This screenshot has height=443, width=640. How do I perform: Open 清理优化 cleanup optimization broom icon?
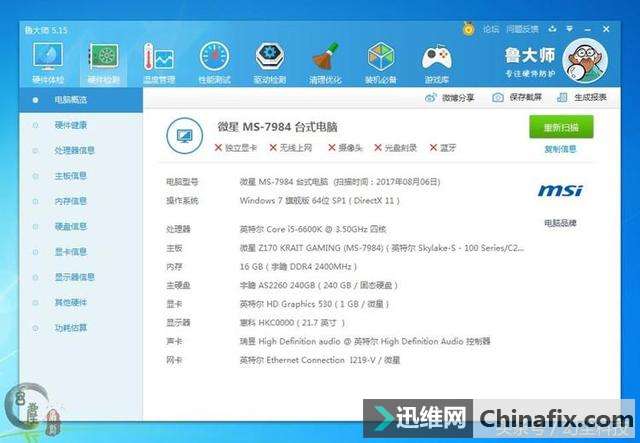pyautogui.click(x=325, y=63)
